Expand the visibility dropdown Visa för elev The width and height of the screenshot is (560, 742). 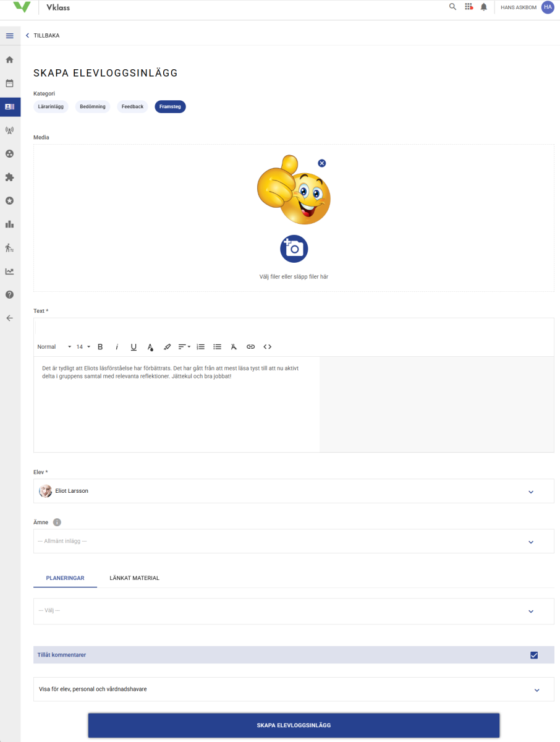pos(294,689)
